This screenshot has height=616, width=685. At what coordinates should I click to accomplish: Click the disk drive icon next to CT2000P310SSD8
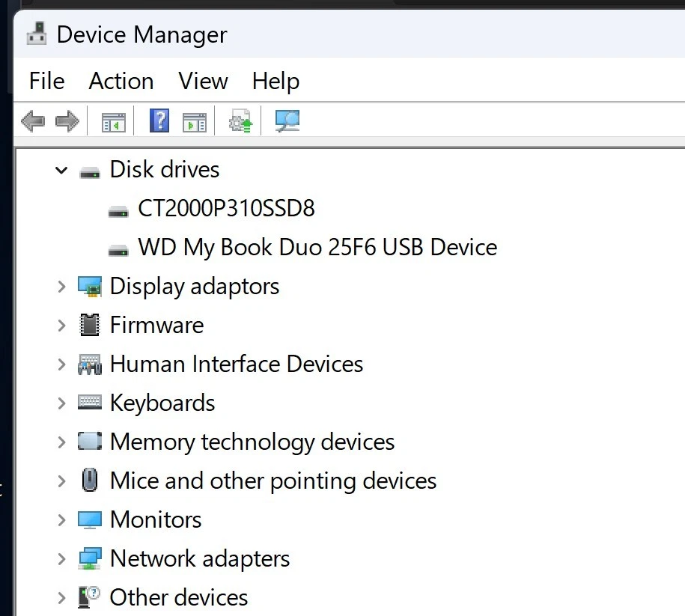(118, 208)
